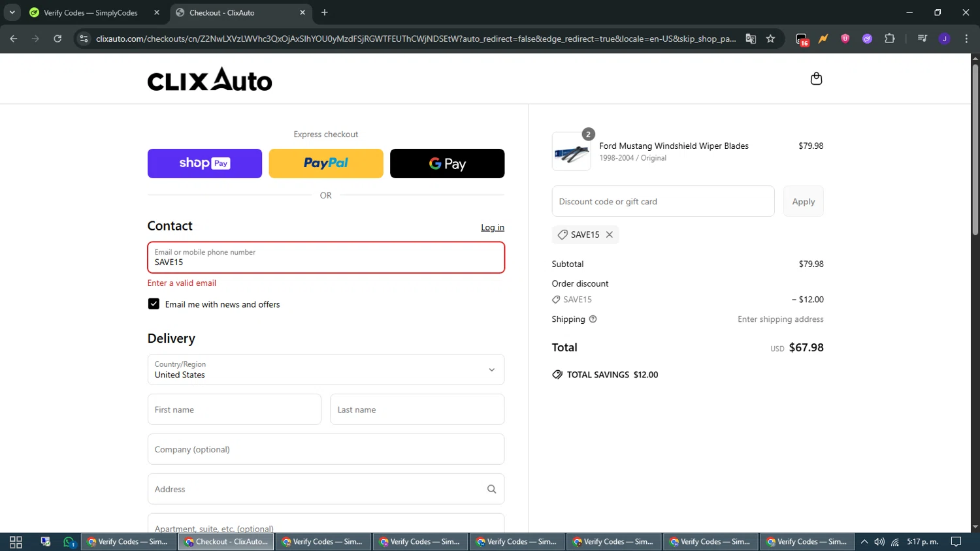The height and width of the screenshot is (551, 980).
Task: Uncheck Email me with news and offers
Action: (x=154, y=304)
